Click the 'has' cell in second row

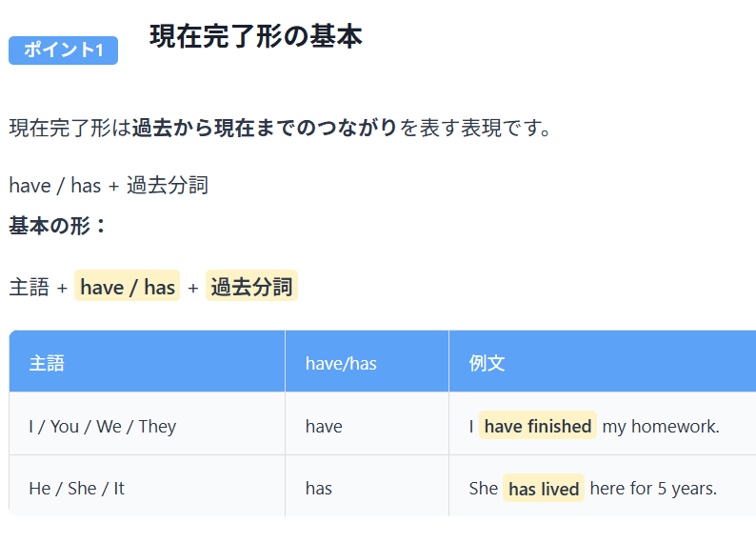click(319, 489)
